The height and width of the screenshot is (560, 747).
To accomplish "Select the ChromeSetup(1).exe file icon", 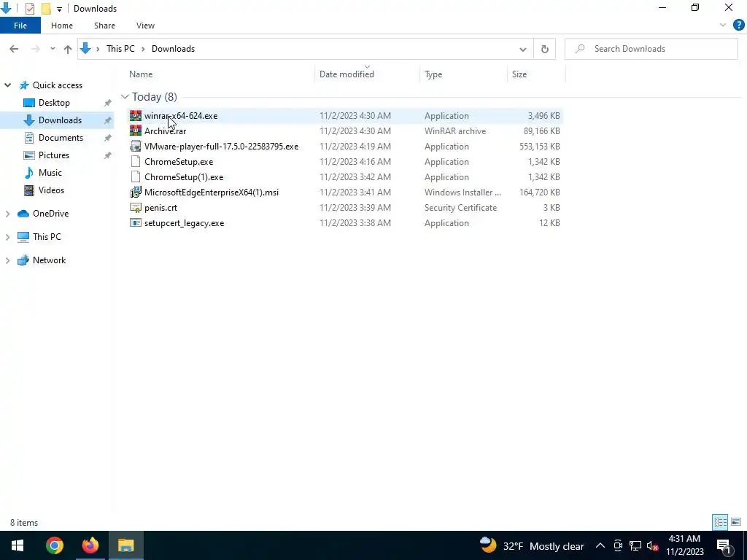I will coord(135,177).
